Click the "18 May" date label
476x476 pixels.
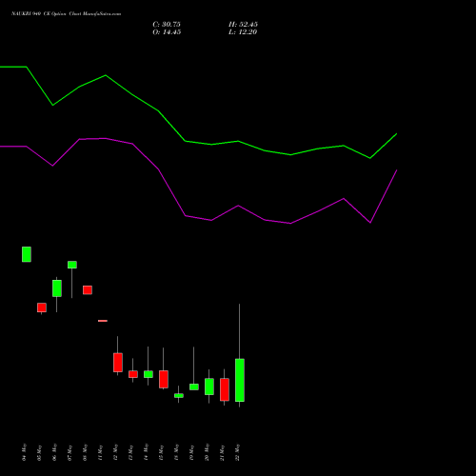point(177,452)
